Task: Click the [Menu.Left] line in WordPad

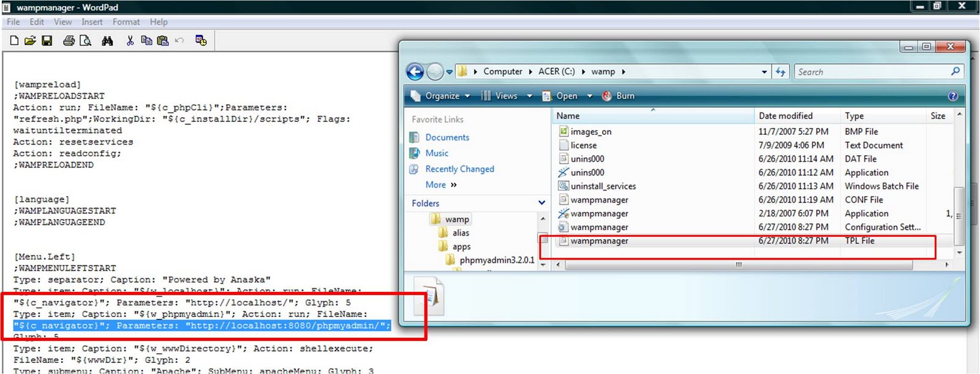Action: click(x=45, y=257)
